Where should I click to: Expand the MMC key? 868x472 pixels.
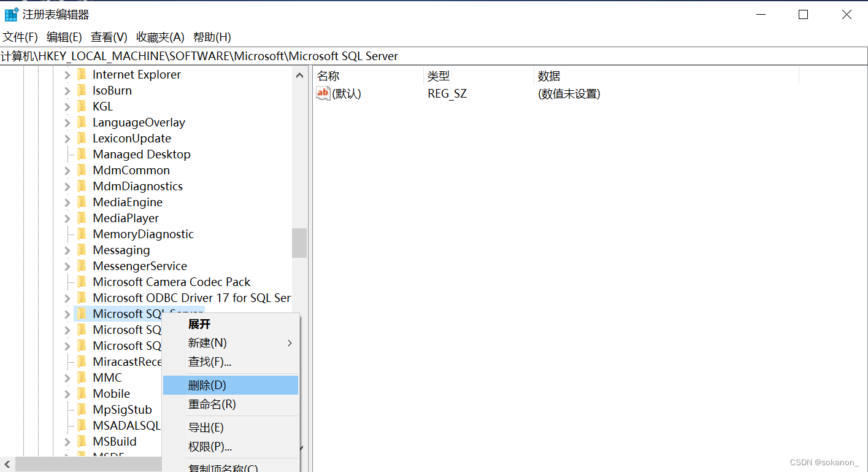[67, 378]
